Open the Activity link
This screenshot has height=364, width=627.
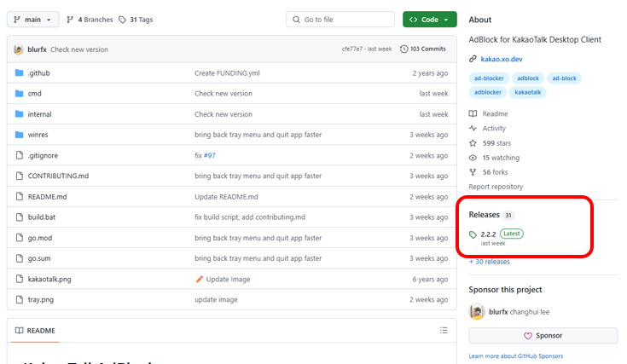point(494,128)
